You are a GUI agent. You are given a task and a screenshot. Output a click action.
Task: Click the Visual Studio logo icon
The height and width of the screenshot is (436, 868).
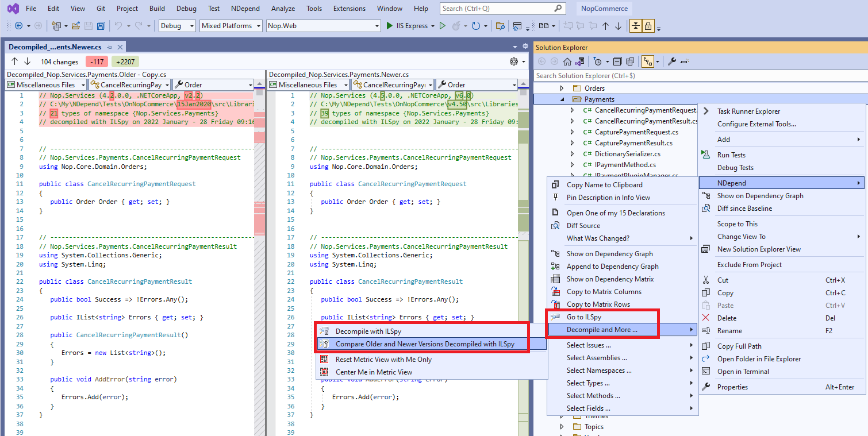pyautogui.click(x=13, y=8)
